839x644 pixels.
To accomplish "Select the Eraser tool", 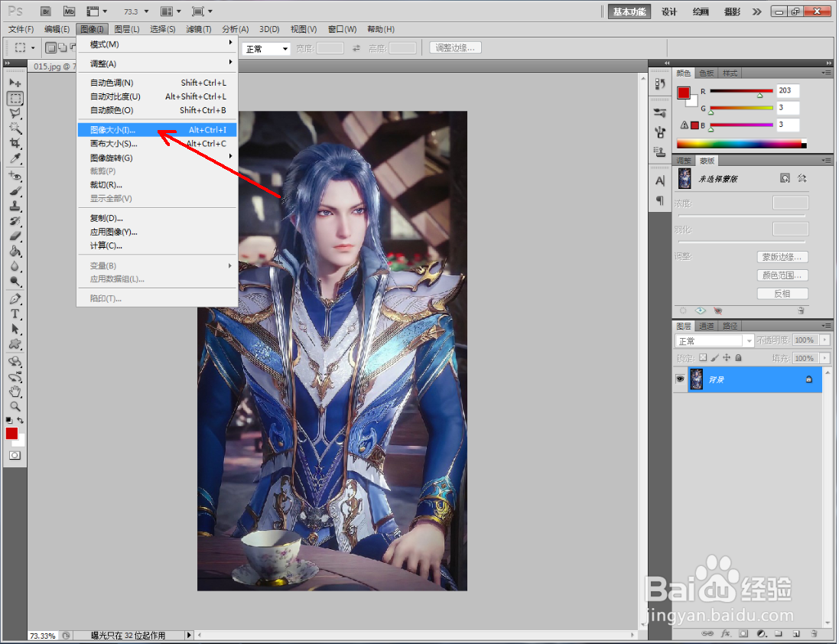I will click(15, 236).
